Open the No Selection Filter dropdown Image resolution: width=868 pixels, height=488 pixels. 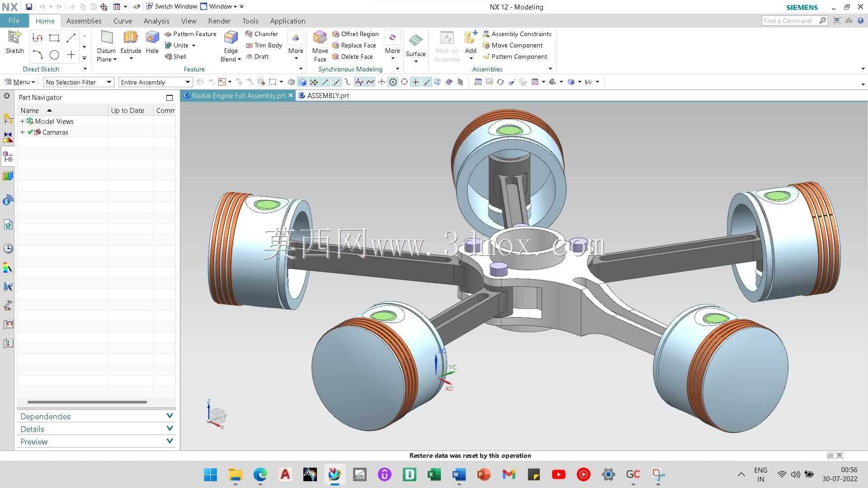pos(78,82)
